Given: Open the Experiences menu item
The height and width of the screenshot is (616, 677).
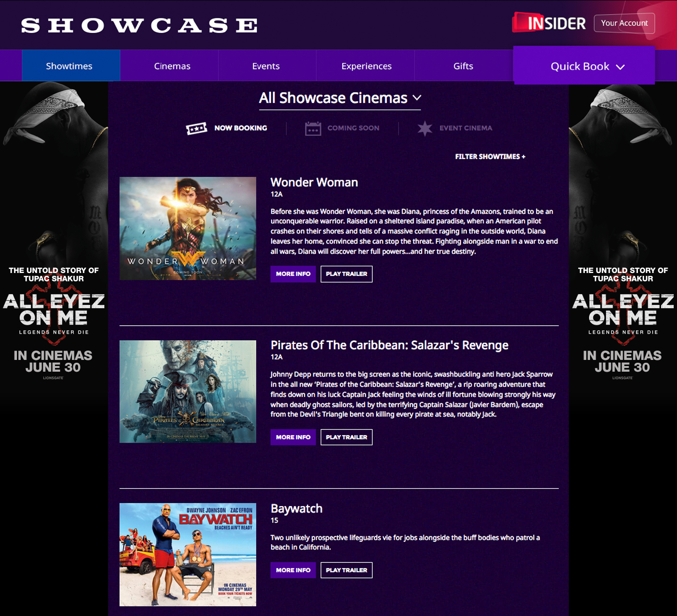Looking at the screenshot, I should point(366,66).
